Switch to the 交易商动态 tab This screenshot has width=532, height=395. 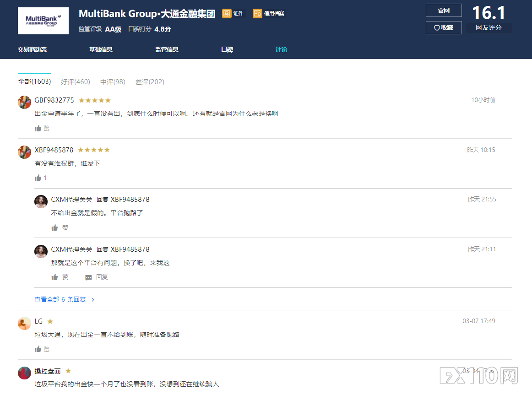click(x=32, y=49)
